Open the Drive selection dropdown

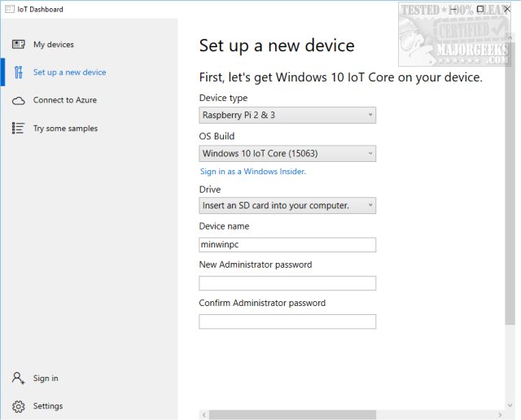(287, 205)
